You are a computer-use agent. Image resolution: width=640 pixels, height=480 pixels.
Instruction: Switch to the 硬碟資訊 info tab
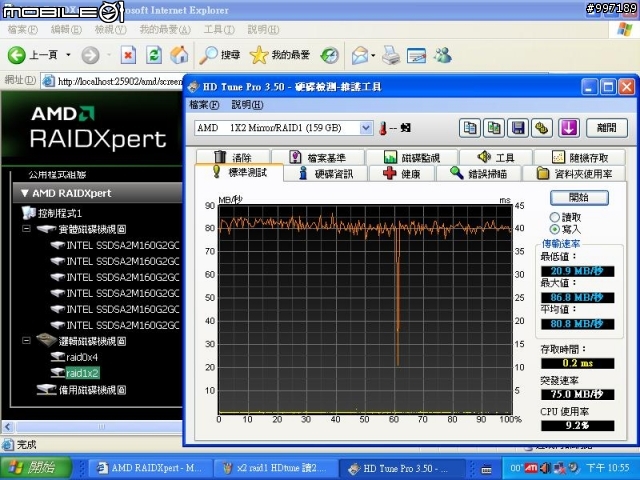[326, 173]
